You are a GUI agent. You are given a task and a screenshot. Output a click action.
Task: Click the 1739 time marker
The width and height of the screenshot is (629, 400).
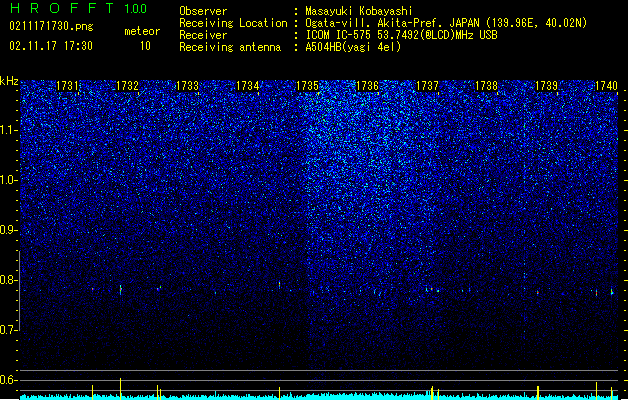click(546, 85)
